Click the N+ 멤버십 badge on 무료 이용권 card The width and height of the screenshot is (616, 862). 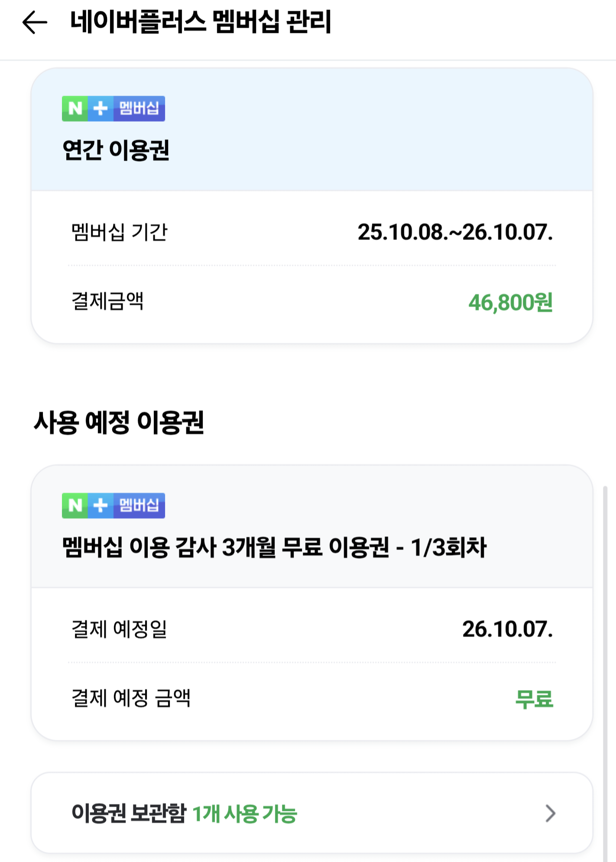(x=113, y=506)
